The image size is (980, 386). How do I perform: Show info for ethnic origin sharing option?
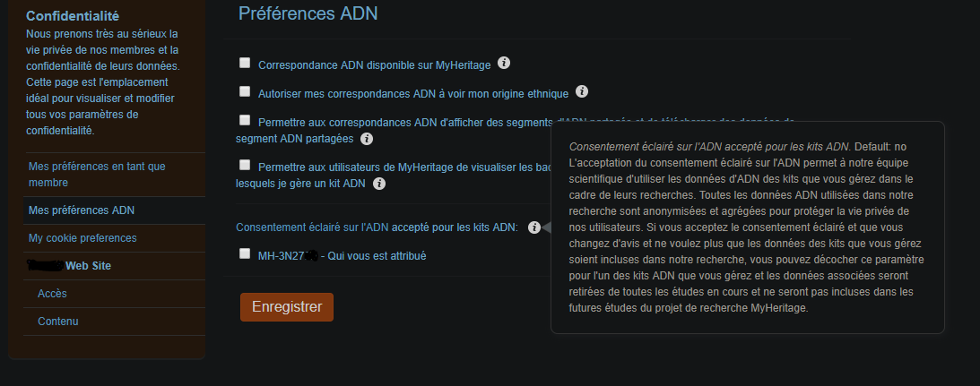tap(581, 92)
